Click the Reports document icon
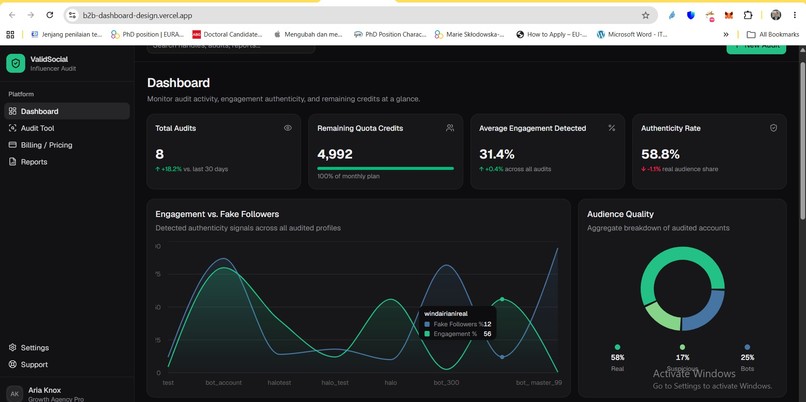Image resolution: width=806 pixels, height=402 pixels. coord(13,162)
